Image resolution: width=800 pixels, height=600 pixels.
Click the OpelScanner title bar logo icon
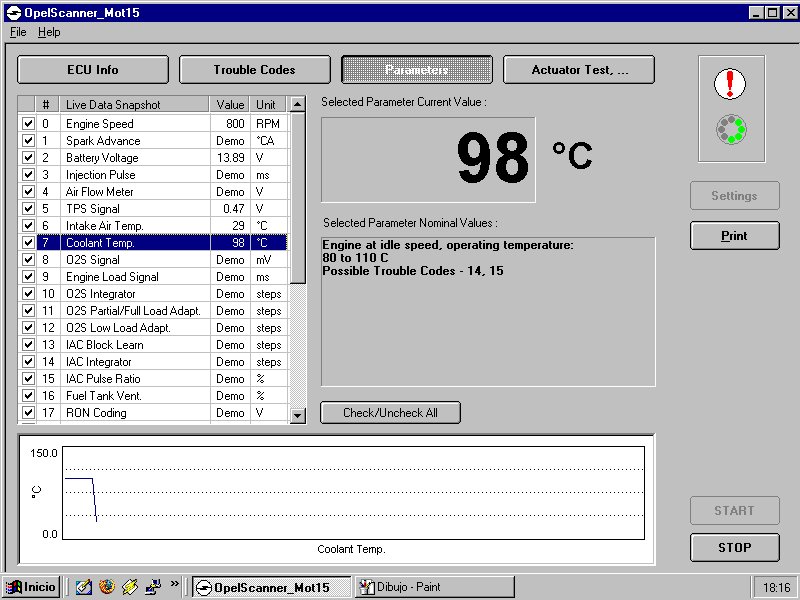(14, 13)
